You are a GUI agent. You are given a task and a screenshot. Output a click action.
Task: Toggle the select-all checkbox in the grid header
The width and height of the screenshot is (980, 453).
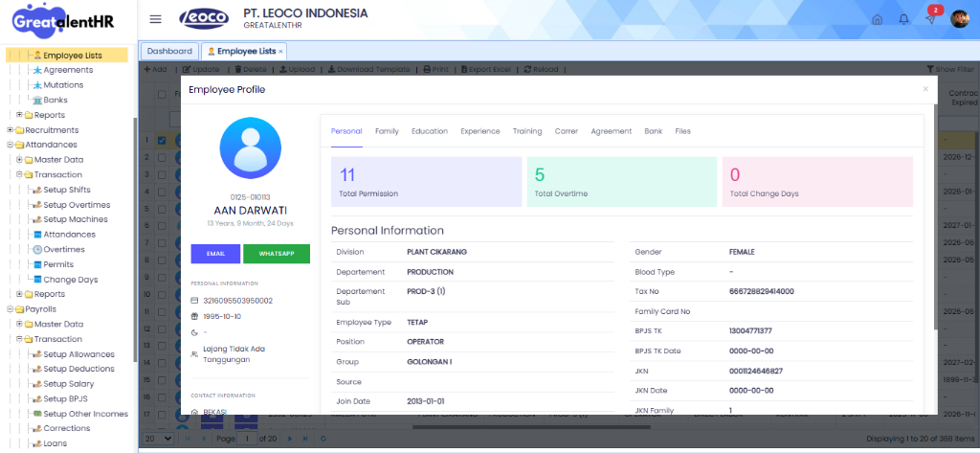pyautogui.click(x=162, y=95)
